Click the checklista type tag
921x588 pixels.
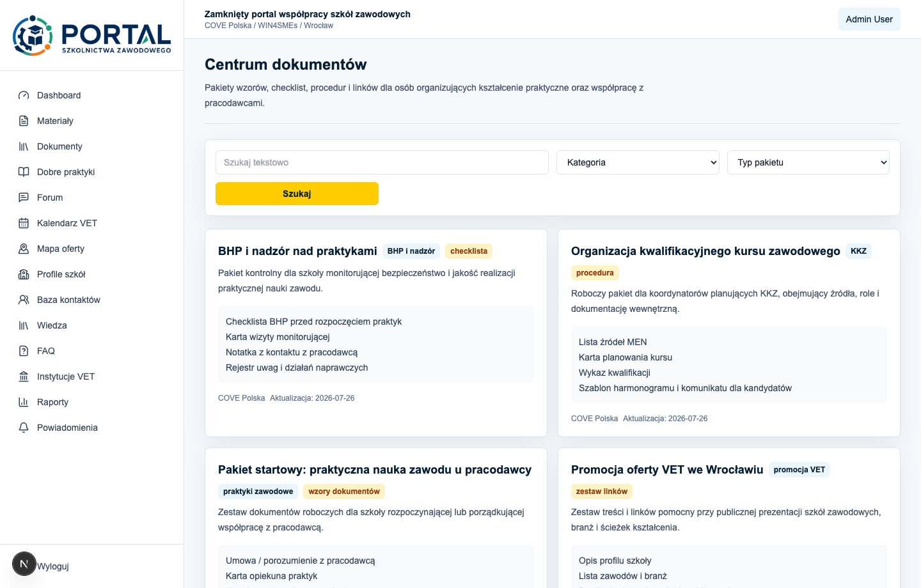pos(469,251)
